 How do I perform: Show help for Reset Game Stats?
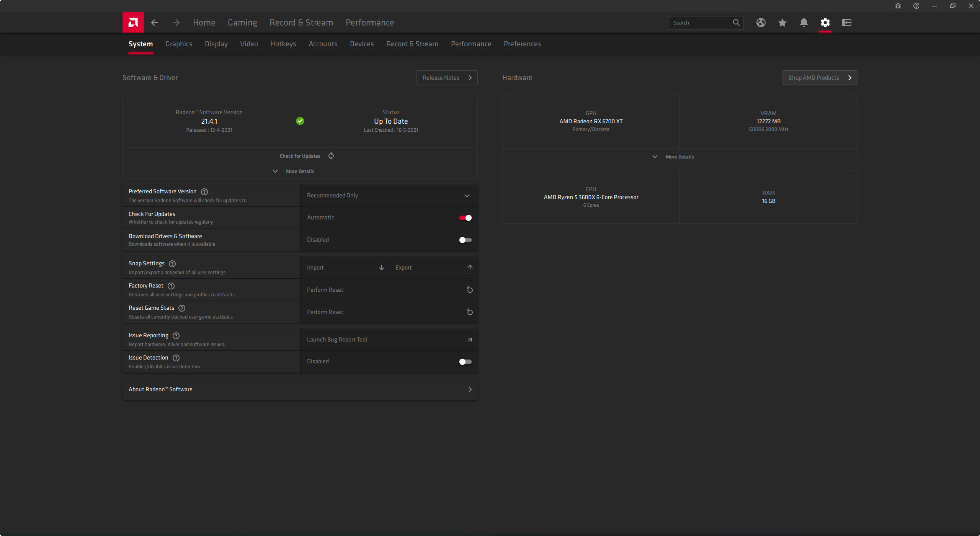[x=182, y=308]
